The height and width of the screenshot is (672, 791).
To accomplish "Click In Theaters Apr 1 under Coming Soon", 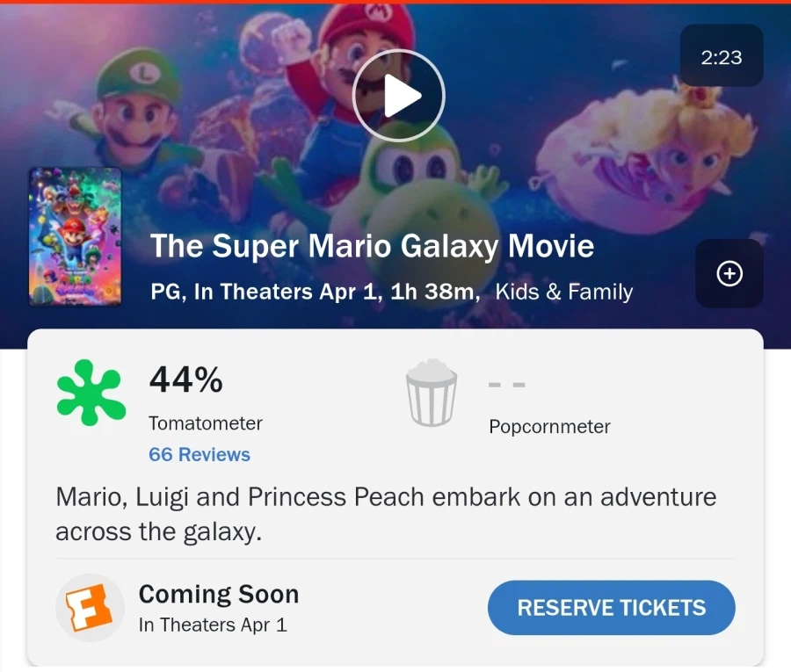I will point(213,625).
